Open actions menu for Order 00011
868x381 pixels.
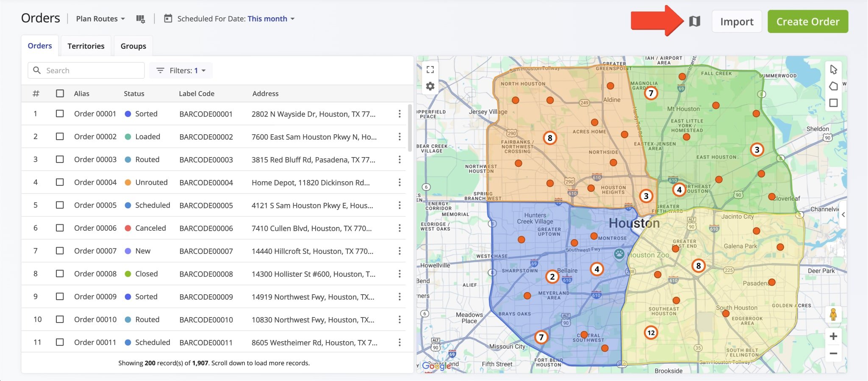tap(399, 342)
